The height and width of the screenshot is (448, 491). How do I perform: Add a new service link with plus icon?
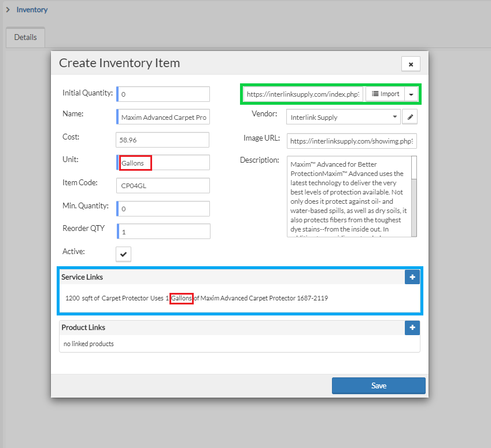point(412,277)
